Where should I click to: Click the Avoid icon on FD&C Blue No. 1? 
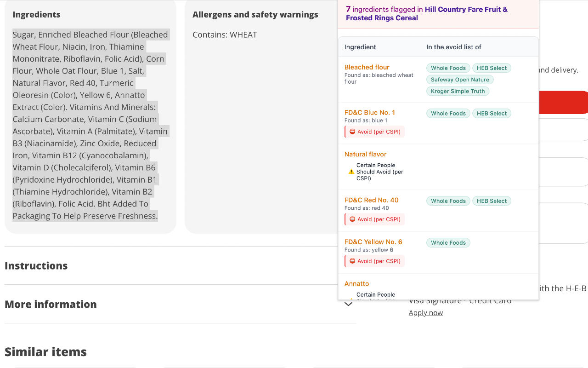click(351, 132)
